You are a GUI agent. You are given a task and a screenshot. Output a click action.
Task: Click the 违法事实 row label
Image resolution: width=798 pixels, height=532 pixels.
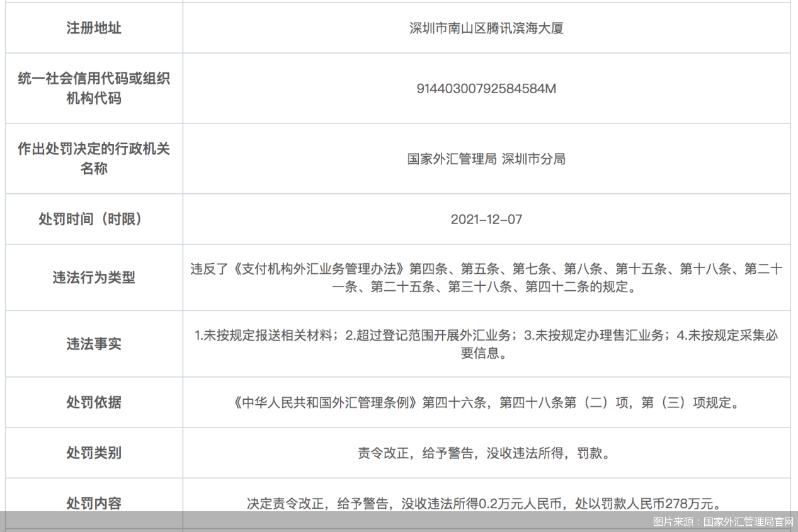tap(94, 344)
